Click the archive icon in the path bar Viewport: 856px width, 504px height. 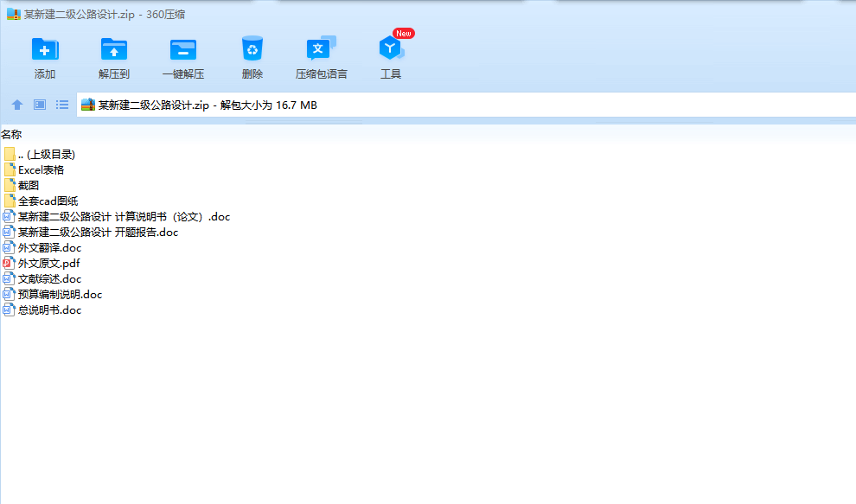click(88, 105)
